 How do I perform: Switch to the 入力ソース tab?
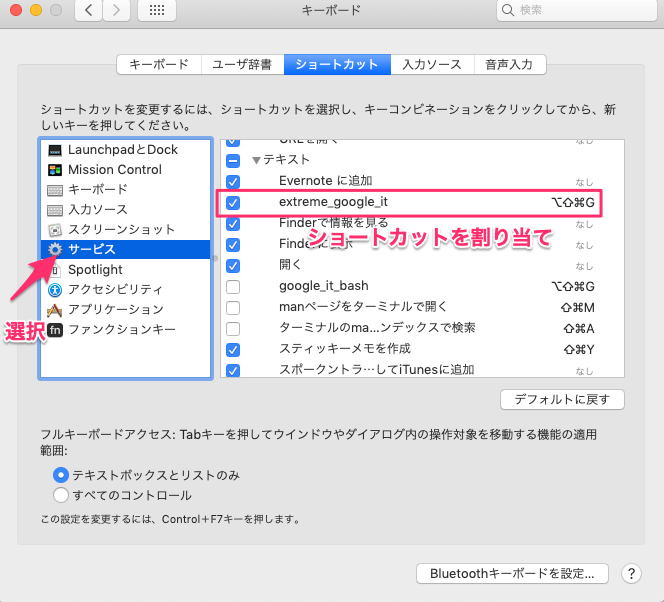(432, 64)
